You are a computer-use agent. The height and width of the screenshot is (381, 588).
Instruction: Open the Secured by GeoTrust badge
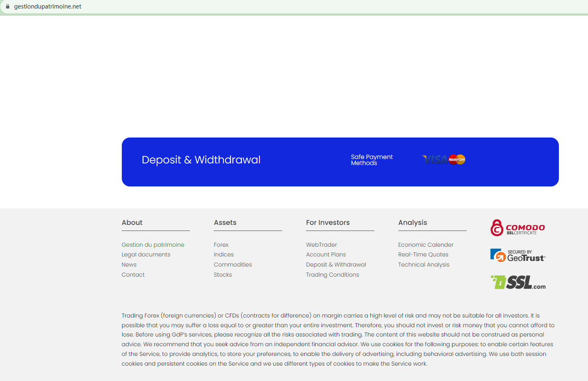(x=518, y=256)
